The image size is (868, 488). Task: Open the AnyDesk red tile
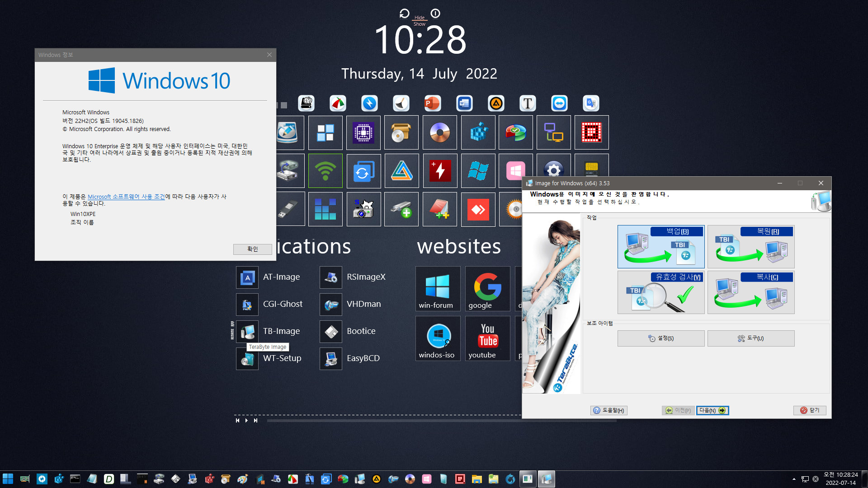[478, 209]
